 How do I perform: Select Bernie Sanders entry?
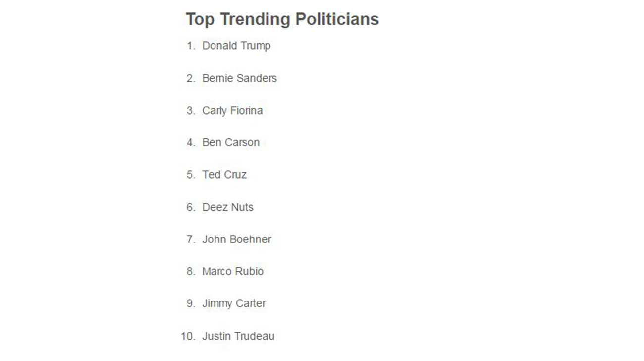click(239, 78)
